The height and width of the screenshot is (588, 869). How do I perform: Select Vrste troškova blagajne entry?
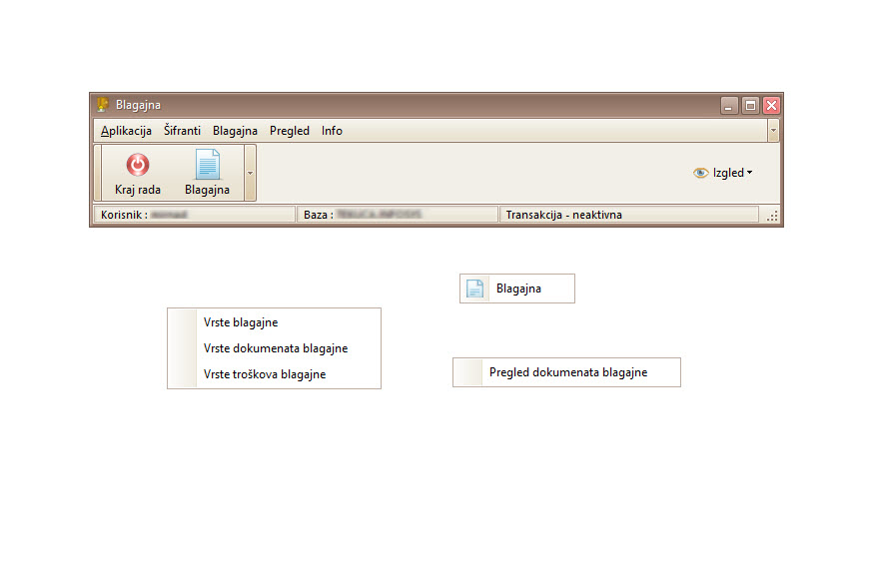tap(275, 374)
